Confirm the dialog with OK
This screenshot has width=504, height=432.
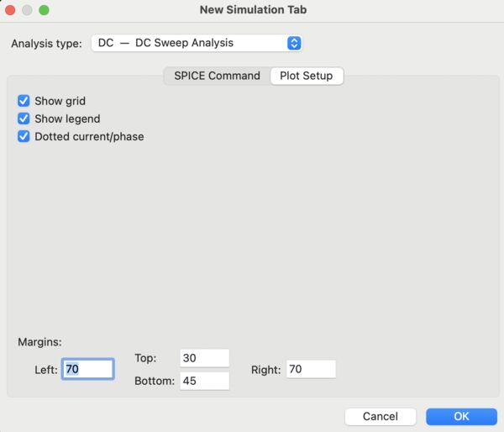tap(461, 416)
